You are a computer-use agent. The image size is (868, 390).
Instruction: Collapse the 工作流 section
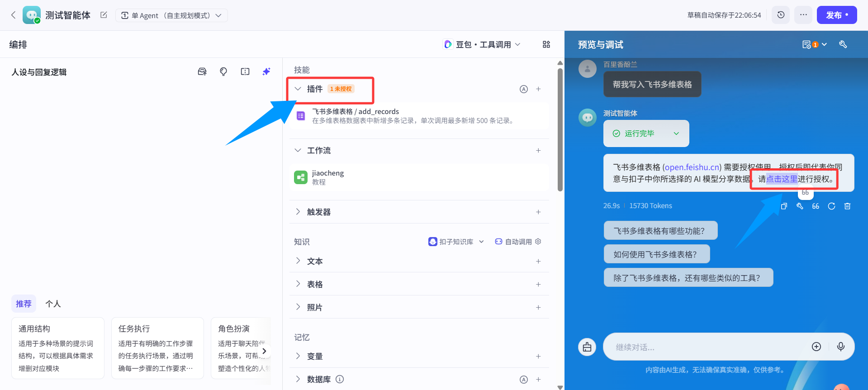tap(298, 150)
